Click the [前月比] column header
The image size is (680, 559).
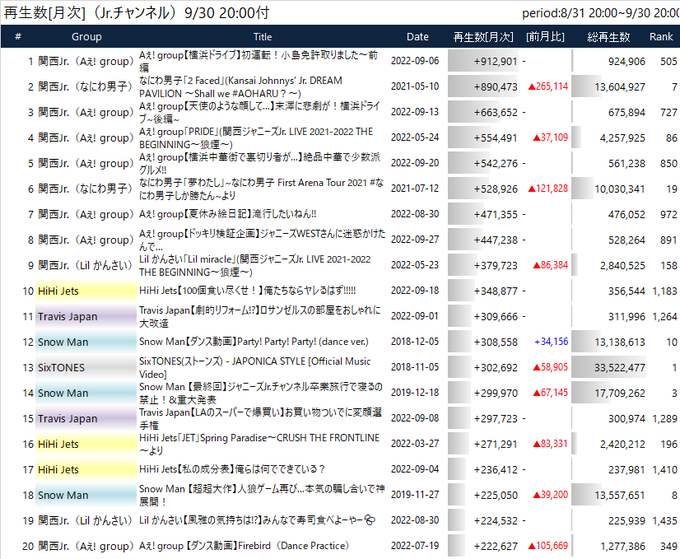545,37
